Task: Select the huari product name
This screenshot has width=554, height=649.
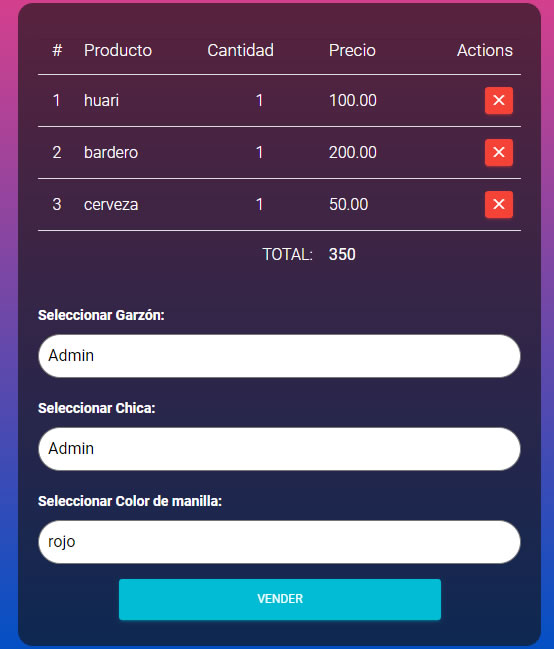Action: pyautogui.click(x=101, y=101)
